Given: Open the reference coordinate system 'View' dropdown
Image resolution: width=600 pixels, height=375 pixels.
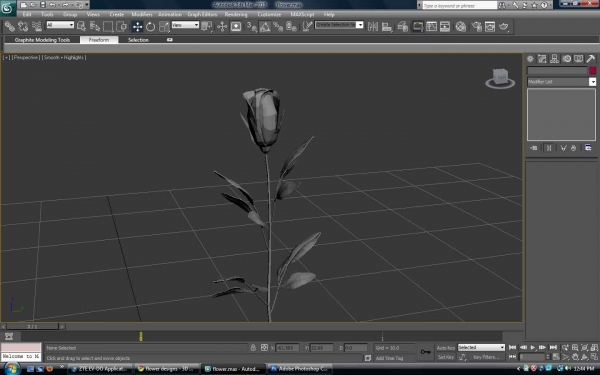Looking at the screenshot, I should 185,25.
